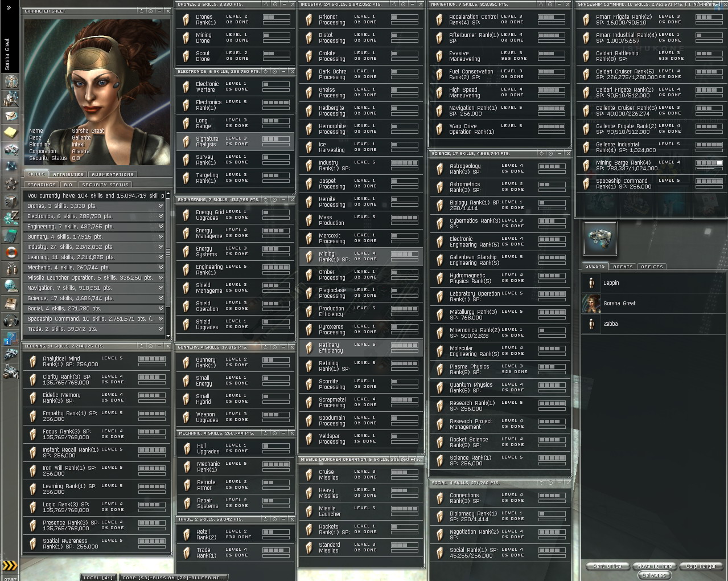Open the calculator sidebar icon

click(11, 235)
